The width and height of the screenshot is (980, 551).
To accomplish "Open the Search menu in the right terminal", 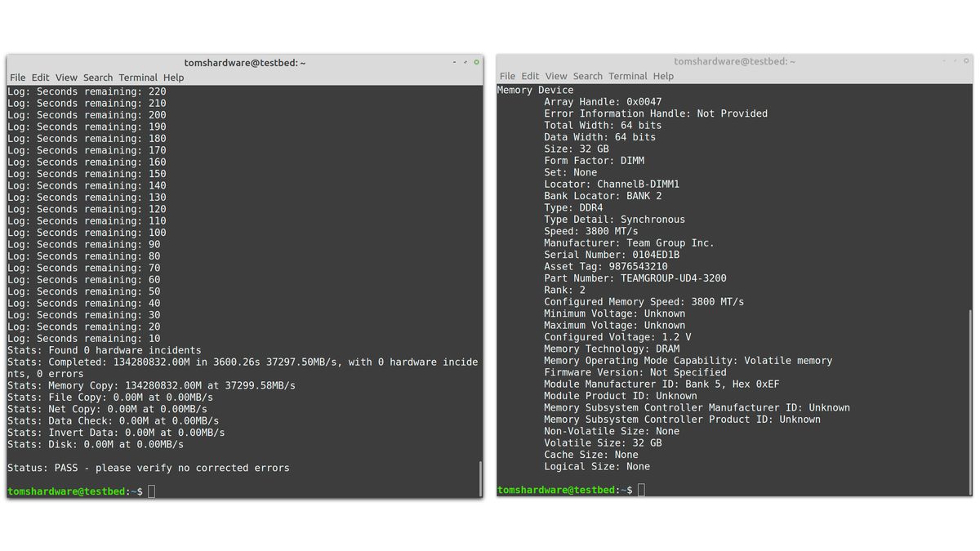I will tap(588, 76).
